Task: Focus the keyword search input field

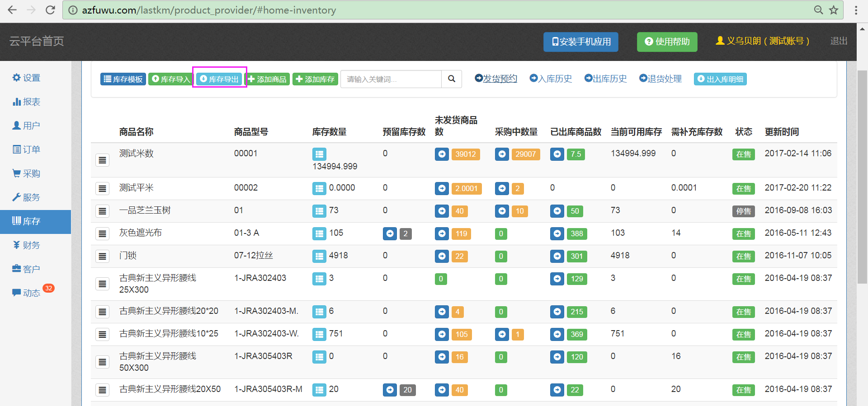Action: click(391, 79)
